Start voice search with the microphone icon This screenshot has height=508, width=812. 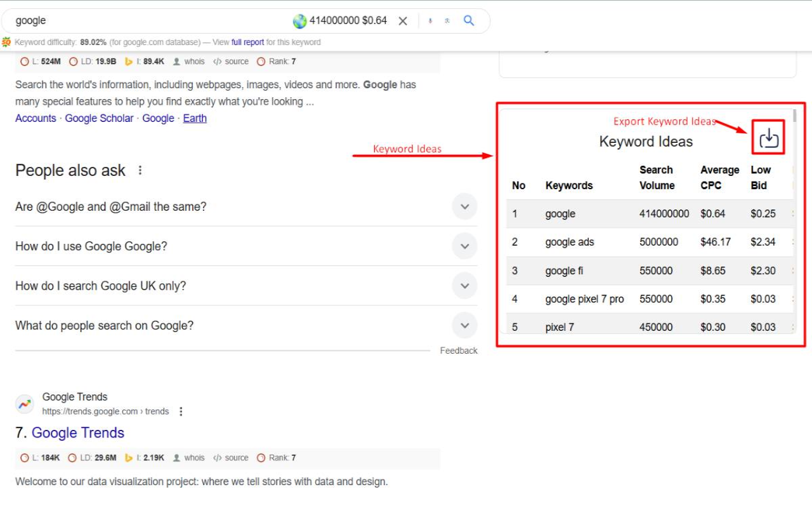430,21
